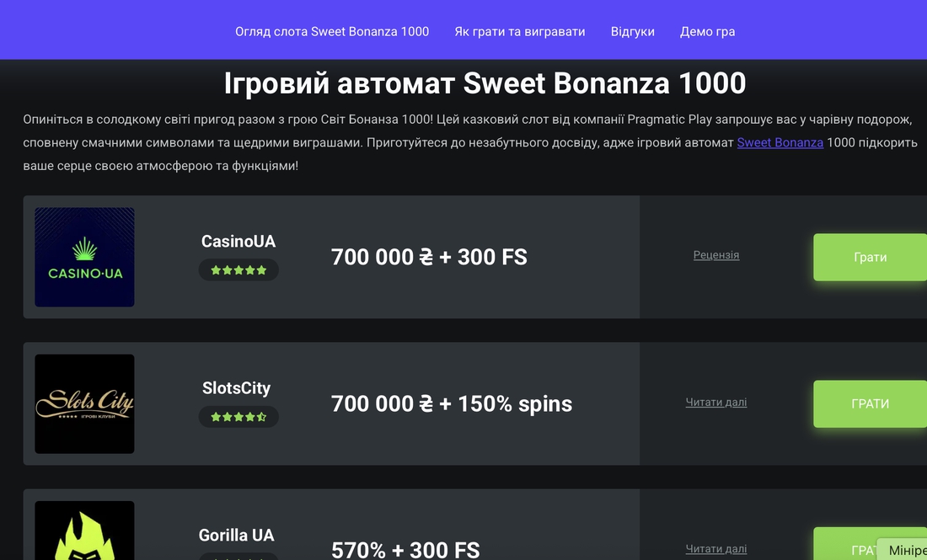The image size is (927, 560).
Task: Select the SlotsCity casino name
Action: (237, 388)
